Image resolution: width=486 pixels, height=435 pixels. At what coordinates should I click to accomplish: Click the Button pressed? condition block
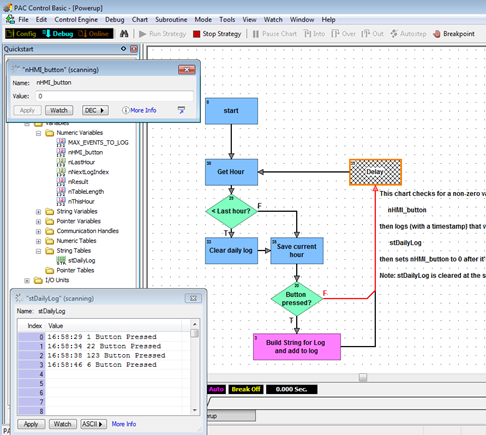pos(297,299)
